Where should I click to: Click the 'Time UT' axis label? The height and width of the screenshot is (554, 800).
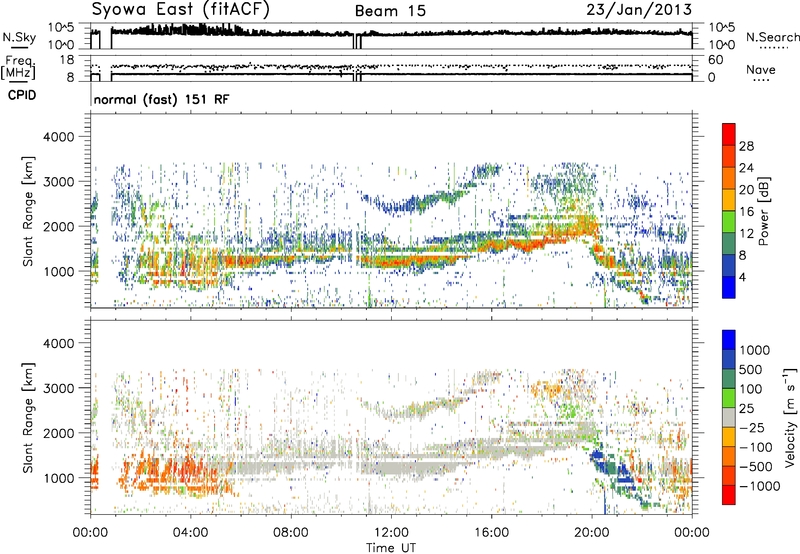pyautogui.click(x=391, y=547)
